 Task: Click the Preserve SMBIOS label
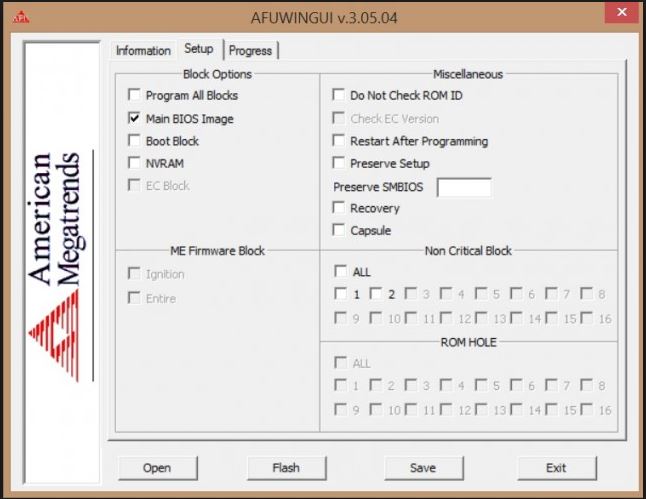[378, 187]
